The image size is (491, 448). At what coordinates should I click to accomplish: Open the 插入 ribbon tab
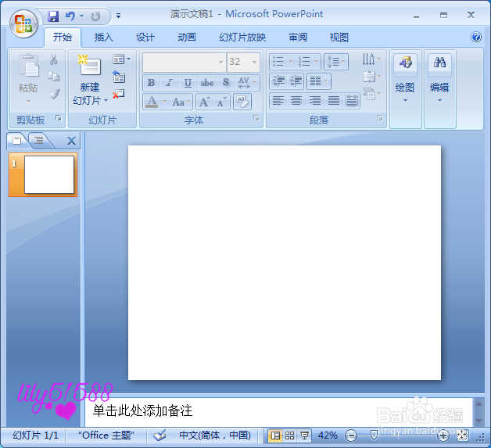[104, 38]
